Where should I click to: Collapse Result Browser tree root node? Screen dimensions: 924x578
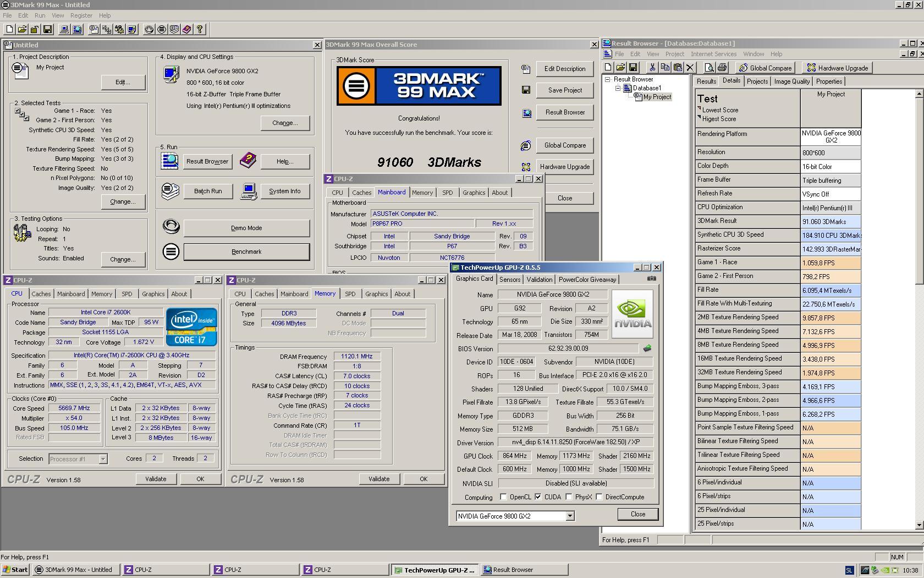(x=608, y=79)
